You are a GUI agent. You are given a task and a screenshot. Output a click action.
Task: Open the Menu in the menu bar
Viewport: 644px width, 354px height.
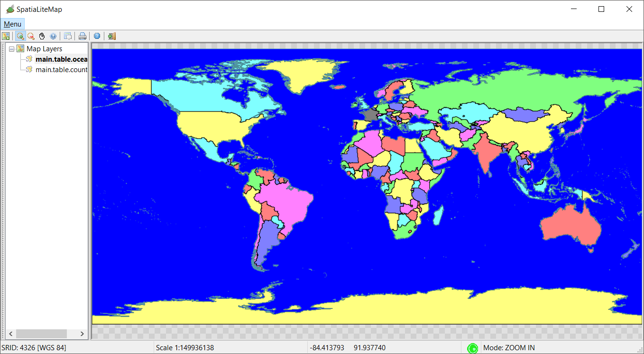pos(12,24)
